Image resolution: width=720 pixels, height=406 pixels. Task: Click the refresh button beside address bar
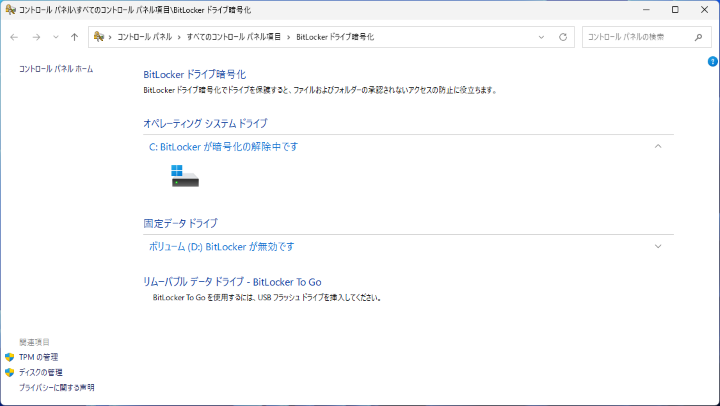(x=563, y=37)
